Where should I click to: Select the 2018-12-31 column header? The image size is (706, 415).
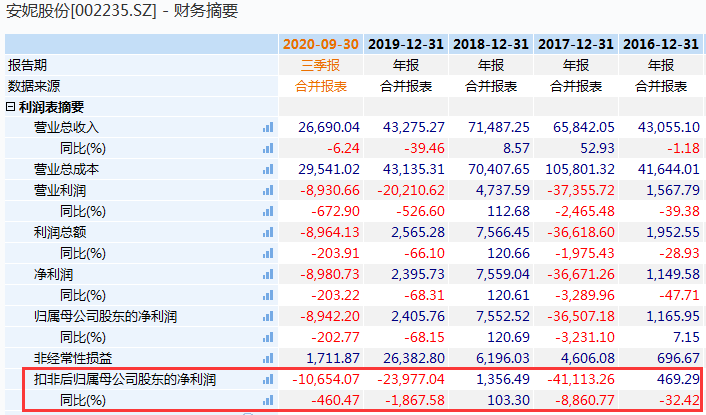click(x=491, y=44)
